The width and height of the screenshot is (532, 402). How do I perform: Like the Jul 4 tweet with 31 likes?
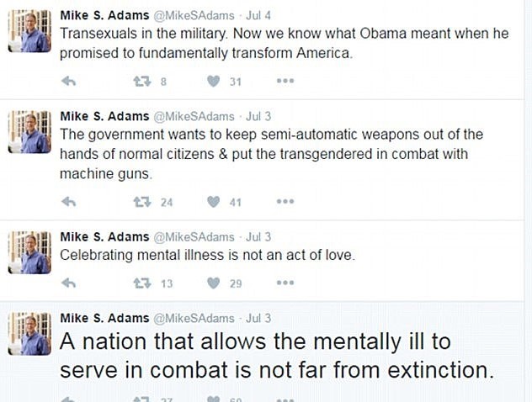(x=214, y=81)
